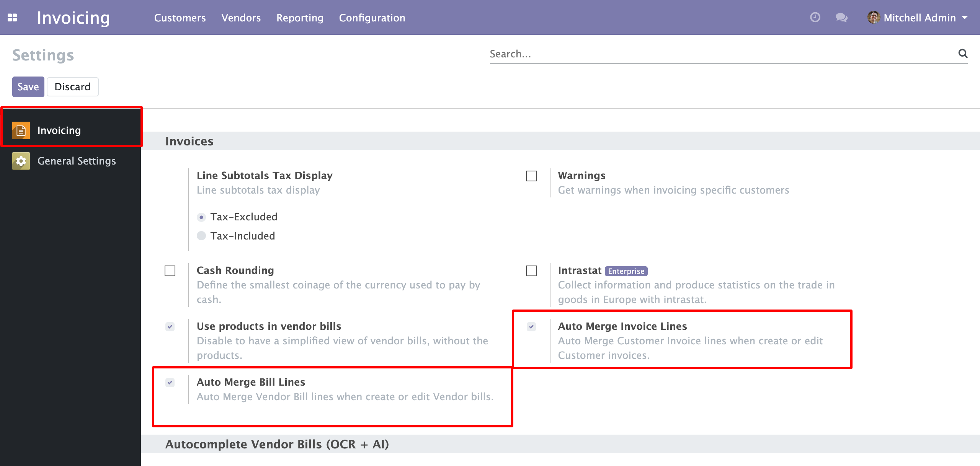Click the orange Invoicing sidebar icon
This screenshot has width=980, height=466.
(x=21, y=130)
